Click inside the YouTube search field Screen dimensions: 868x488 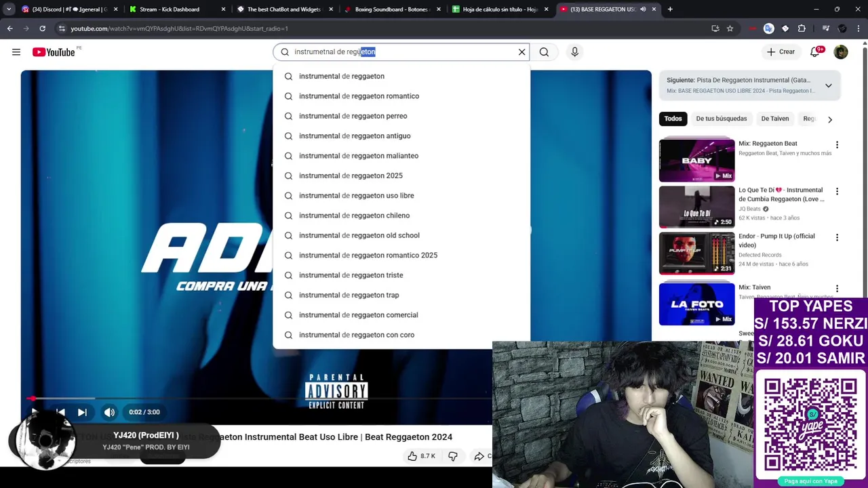coord(400,52)
